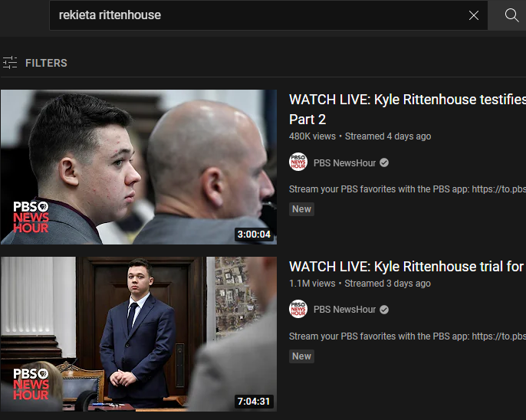Click '480K views' text
526x420 pixels.
tap(312, 136)
